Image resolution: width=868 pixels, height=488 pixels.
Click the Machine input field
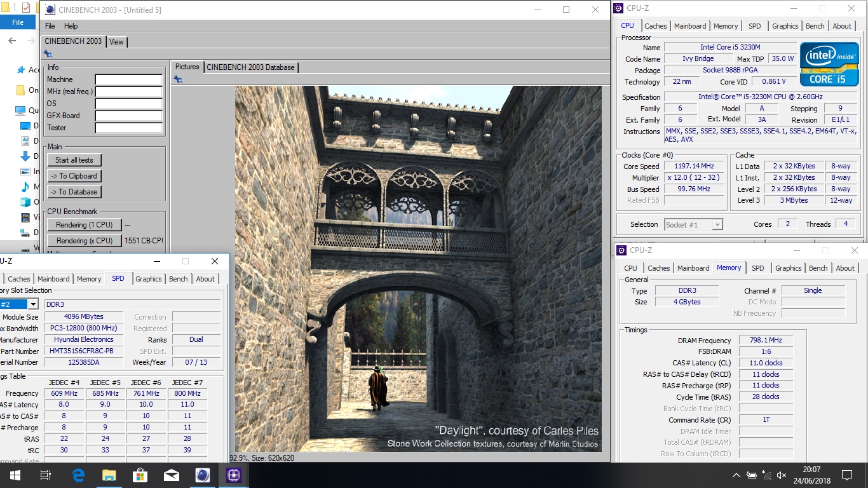point(129,79)
